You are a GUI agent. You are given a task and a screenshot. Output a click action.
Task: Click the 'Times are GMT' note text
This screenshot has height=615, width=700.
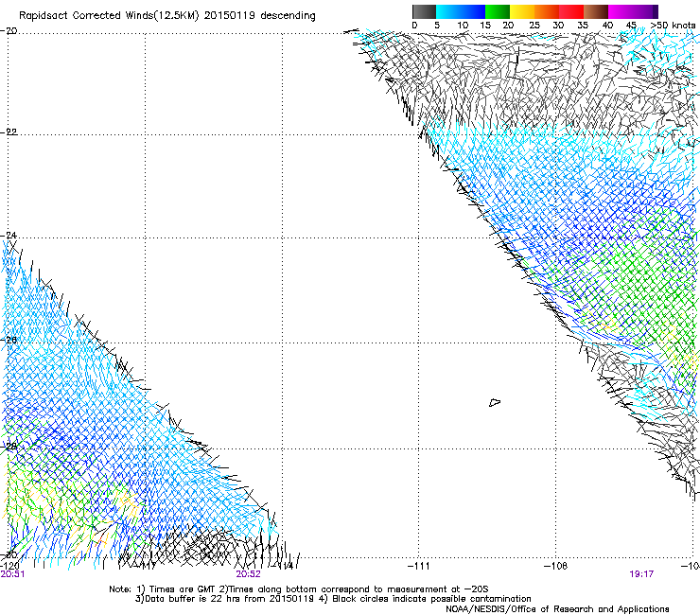click(x=183, y=589)
